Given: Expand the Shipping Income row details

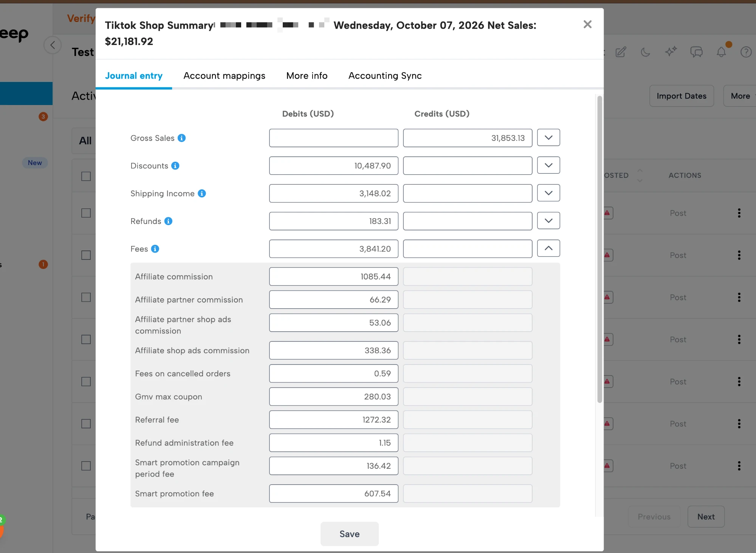Looking at the screenshot, I should [548, 193].
